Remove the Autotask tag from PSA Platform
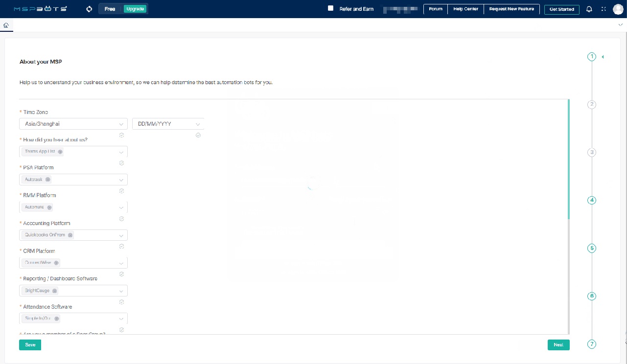 [48, 180]
